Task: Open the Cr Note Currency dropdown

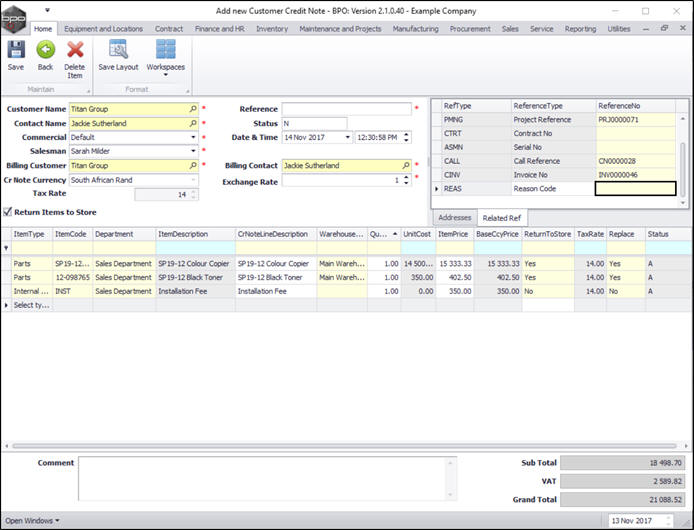Action: tap(193, 180)
